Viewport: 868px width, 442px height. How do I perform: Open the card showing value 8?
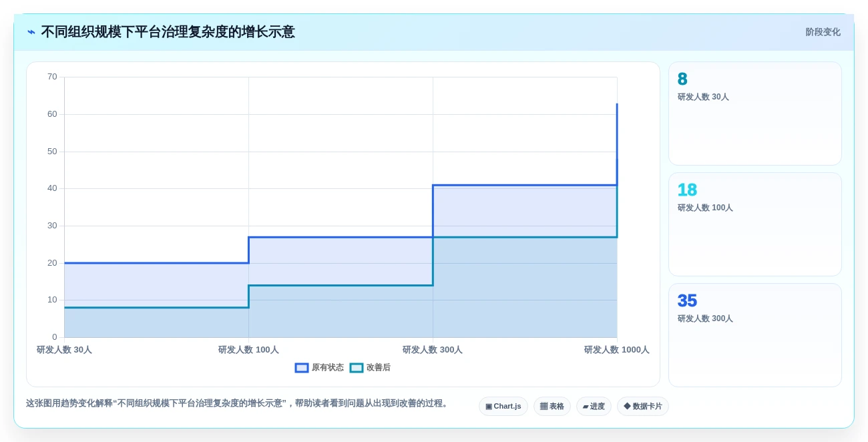coord(754,114)
